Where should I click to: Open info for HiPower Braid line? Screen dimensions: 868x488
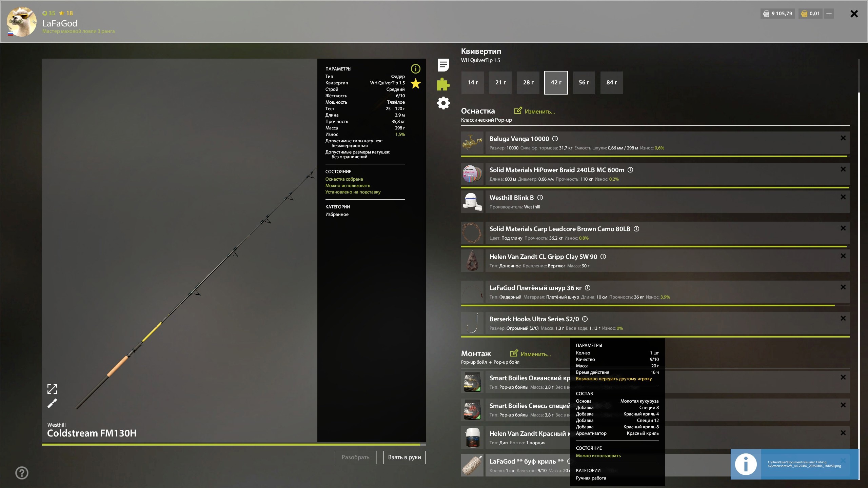click(x=630, y=170)
